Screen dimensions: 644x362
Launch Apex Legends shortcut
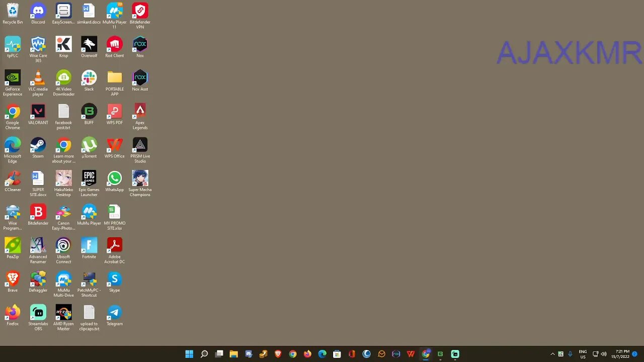point(140,117)
